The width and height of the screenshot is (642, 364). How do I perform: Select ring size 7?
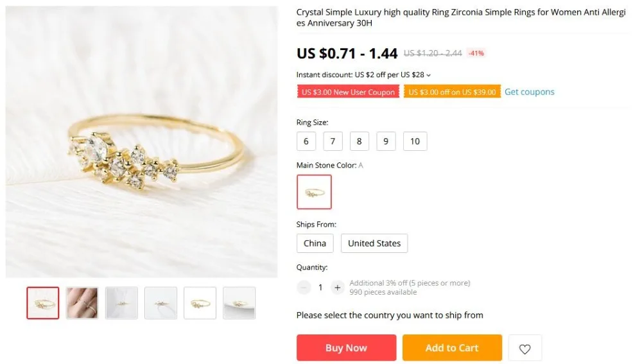click(x=333, y=141)
